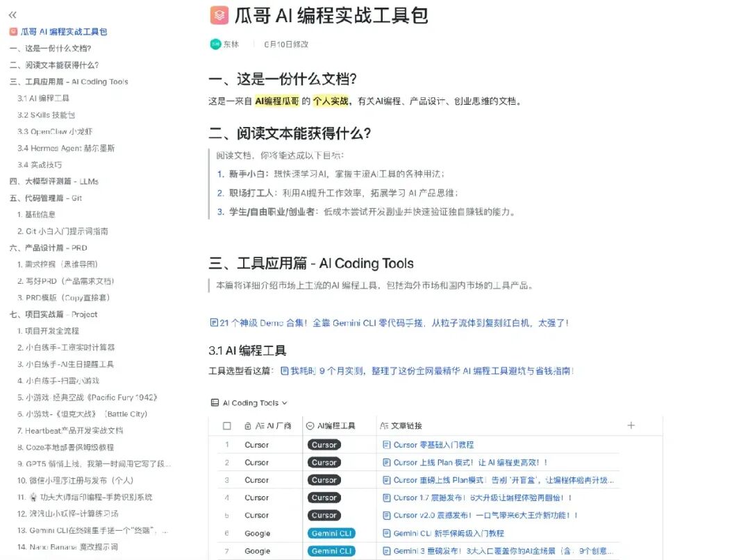The height and width of the screenshot is (560, 750).
Task: Click the large orange stack icon before the title
Action: point(219,15)
